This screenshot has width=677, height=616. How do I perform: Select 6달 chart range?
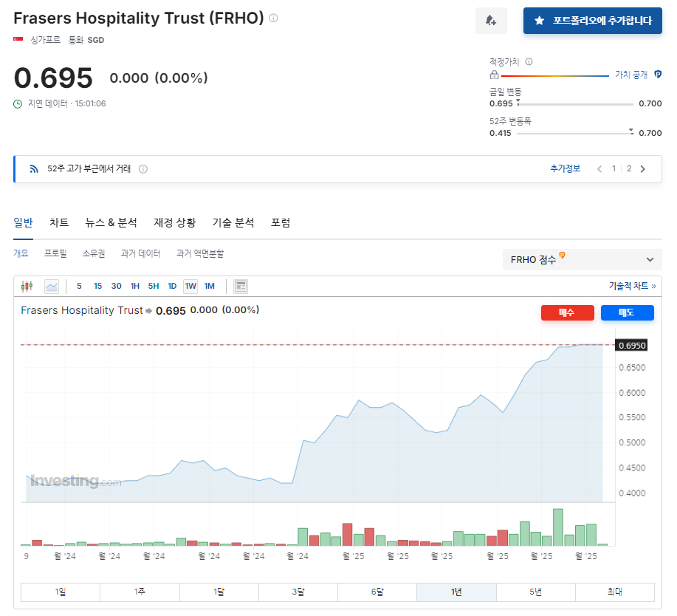click(x=377, y=592)
